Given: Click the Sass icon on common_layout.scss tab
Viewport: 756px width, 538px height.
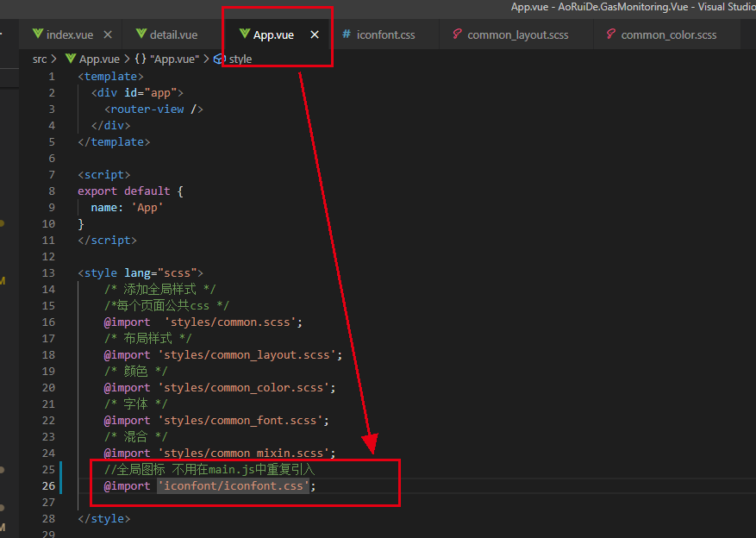Looking at the screenshot, I should click(457, 34).
